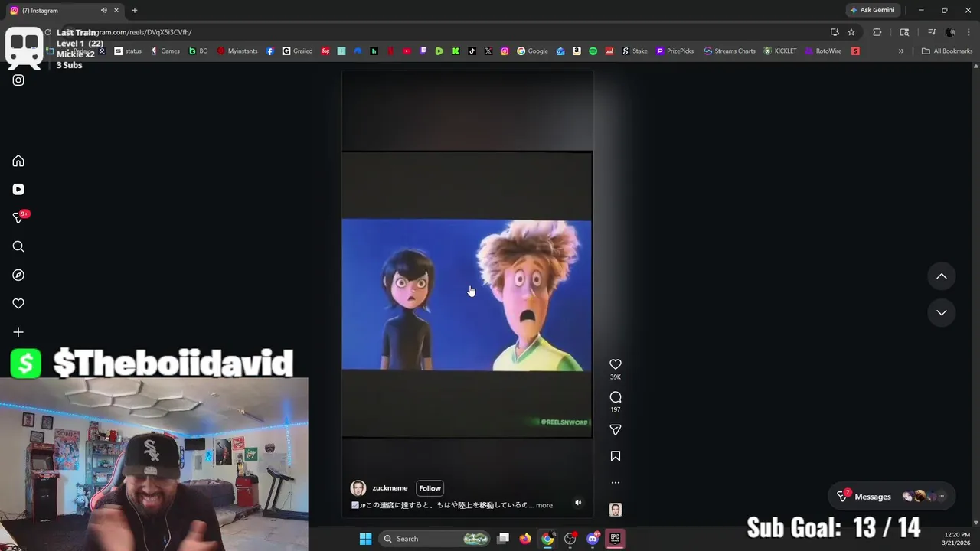This screenshot has height=551, width=980.
Task: Mute the tab via speaker icon
Action: (x=103, y=11)
